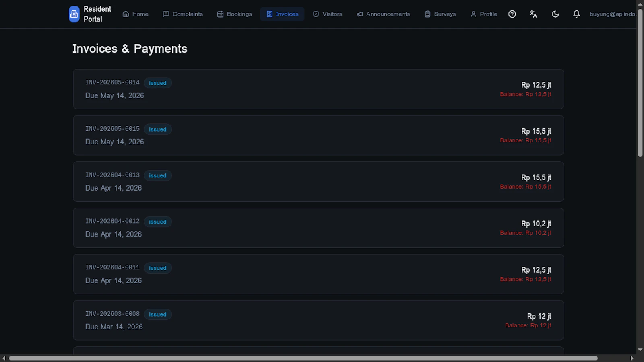Click the scroll left arrow
This screenshot has height=362, width=644.
pos(4,358)
